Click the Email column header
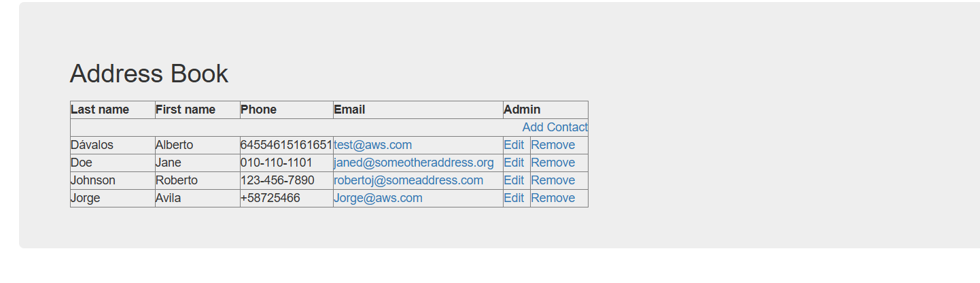The width and height of the screenshot is (980, 283). 349,110
